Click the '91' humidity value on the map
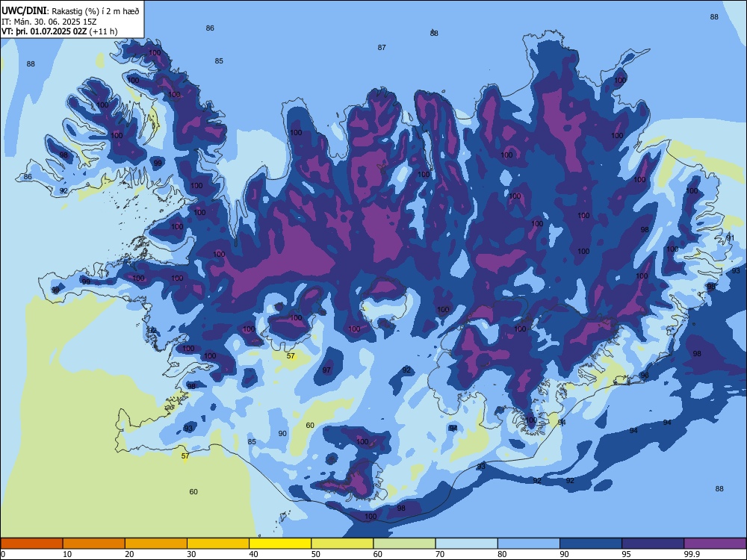747x560 pixels. click(x=731, y=237)
